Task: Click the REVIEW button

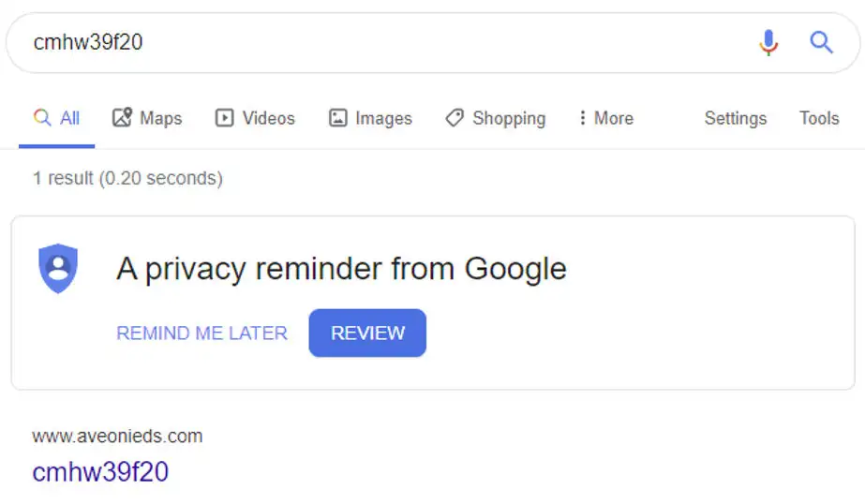Action: tap(367, 334)
